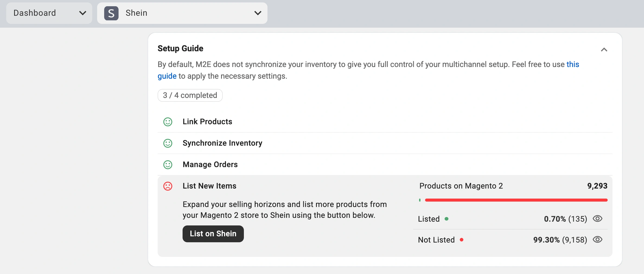Expand the Link Products step
The width and height of the screenshot is (644, 274).
click(x=207, y=122)
